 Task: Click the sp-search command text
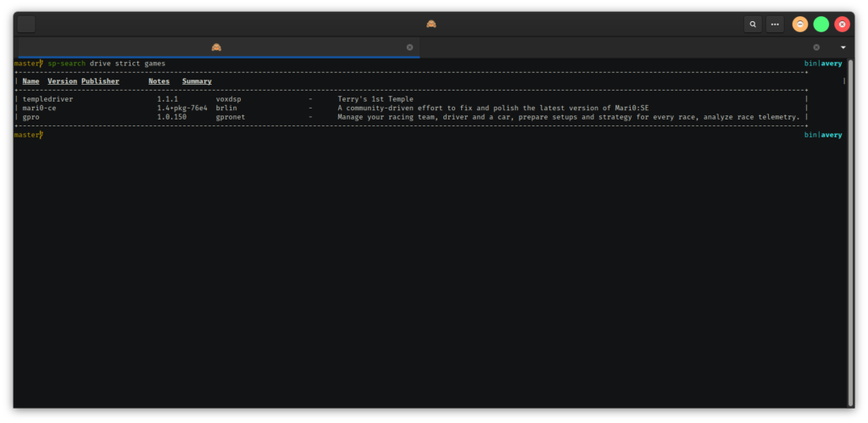click(66, 64)
